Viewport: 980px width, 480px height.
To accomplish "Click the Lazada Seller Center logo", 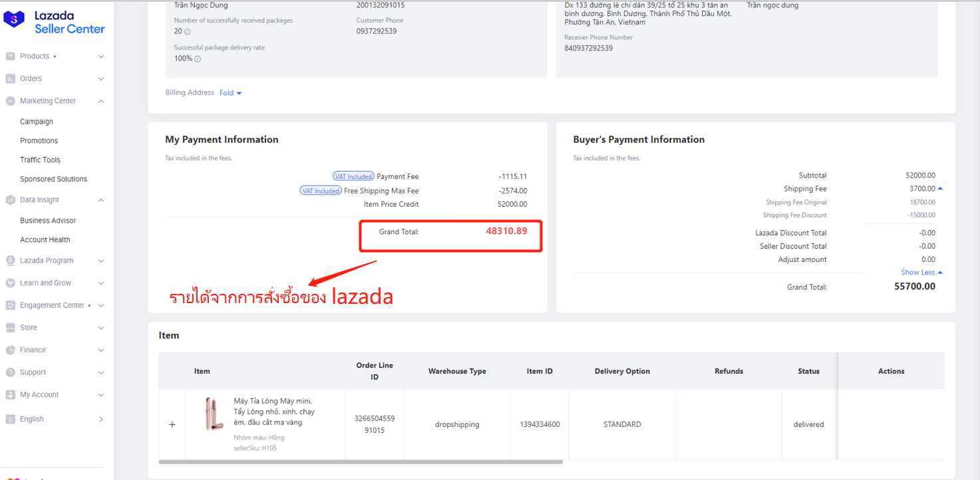I will tap(54, 22).
